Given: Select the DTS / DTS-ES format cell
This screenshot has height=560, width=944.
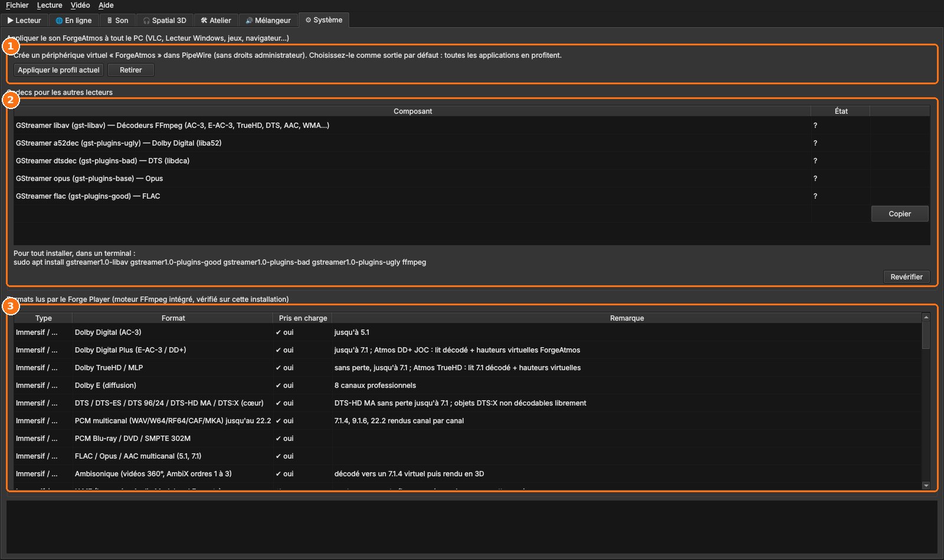Looking at the screenshot, I should (x=173, y=403).
